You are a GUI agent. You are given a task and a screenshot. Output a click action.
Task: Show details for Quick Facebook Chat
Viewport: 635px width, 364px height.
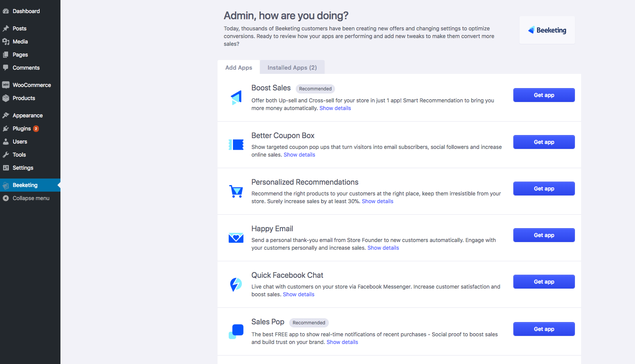[x=298, y=294]
